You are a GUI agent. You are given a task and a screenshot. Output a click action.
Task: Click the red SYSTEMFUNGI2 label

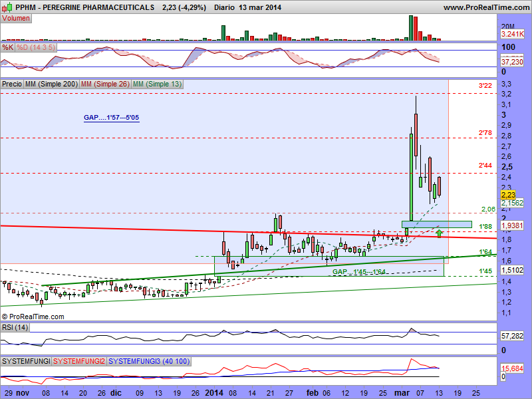79,361
